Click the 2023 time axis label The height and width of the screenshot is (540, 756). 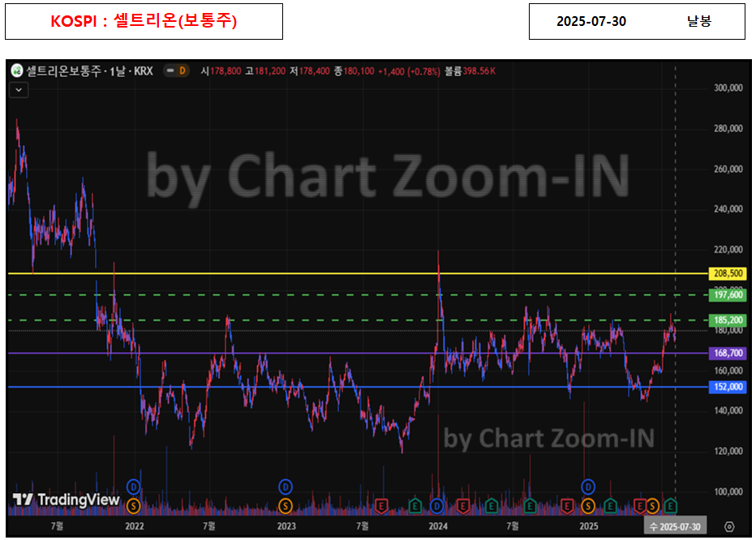point(286,526)
